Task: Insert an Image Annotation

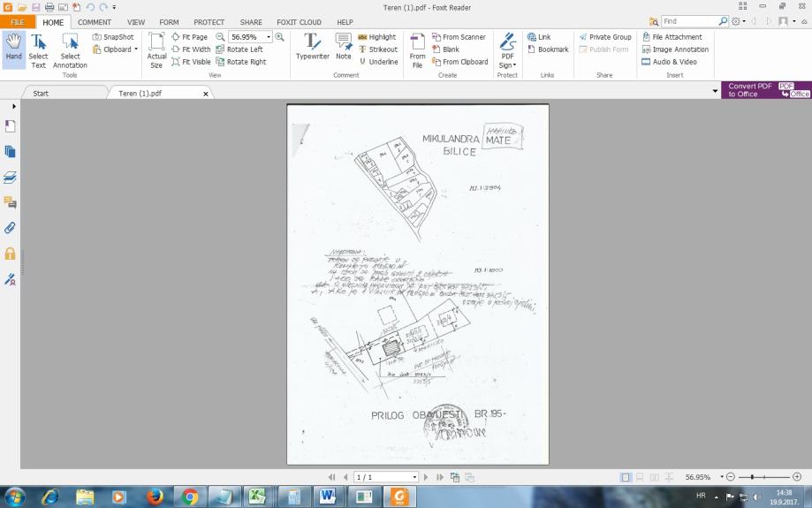Action: 675,49
